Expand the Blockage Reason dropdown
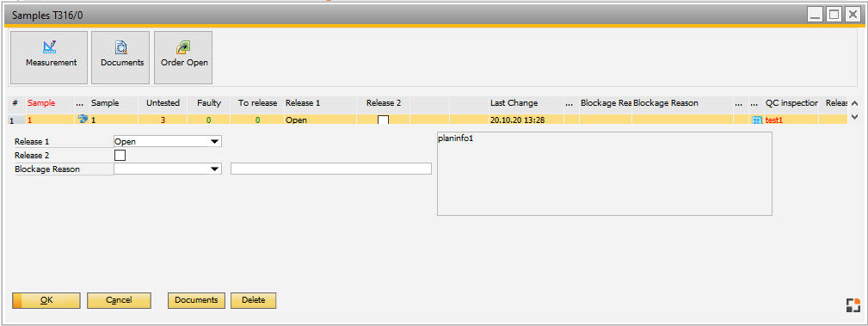This screenshot has height=326, width=868. tap(167, 169)
